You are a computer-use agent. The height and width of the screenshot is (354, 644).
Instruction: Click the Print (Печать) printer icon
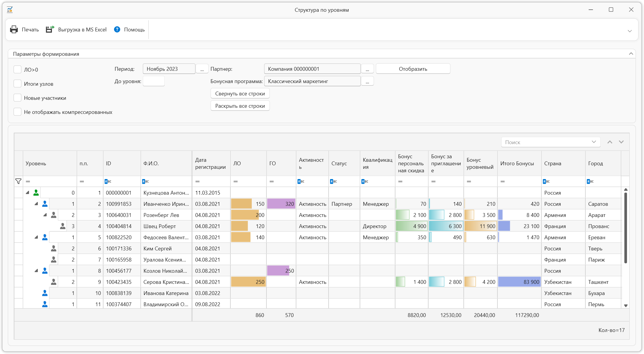(x=14, y=29)
